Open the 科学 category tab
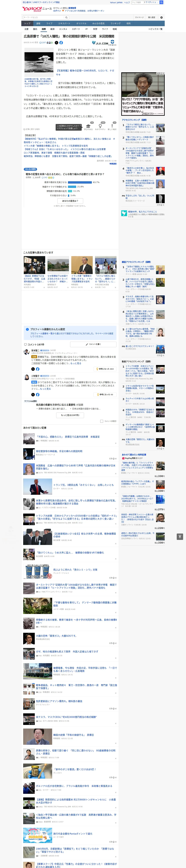 (95, 29)
